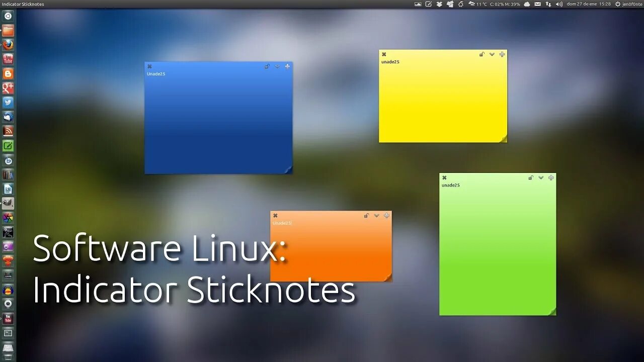Launch Thunderbird mail from the launcher

point(8,117)
